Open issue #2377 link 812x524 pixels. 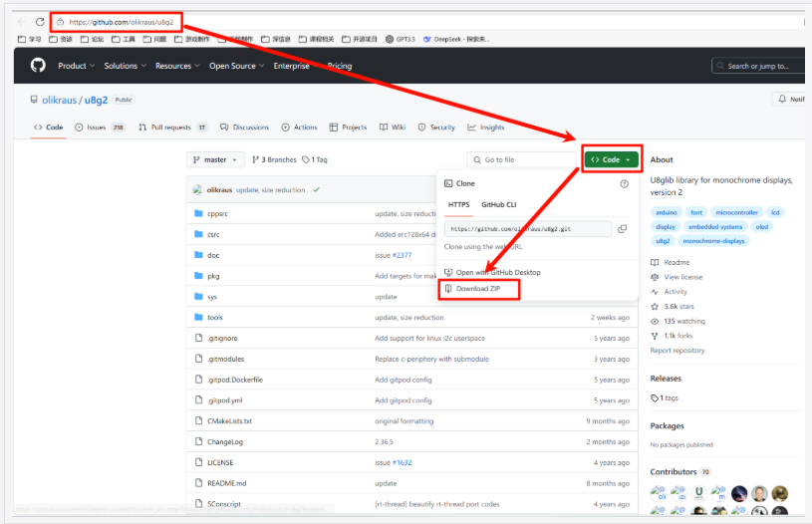[402, 255]
